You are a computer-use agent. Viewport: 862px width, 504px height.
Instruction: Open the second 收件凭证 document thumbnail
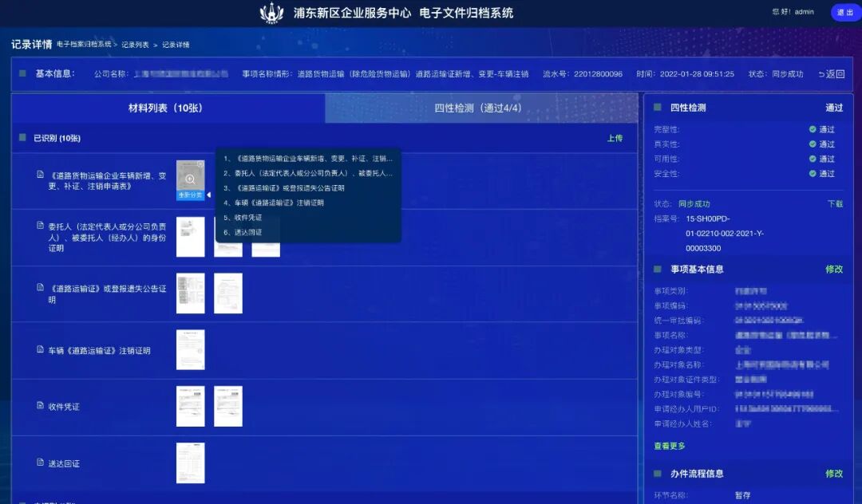coord(228,407)
